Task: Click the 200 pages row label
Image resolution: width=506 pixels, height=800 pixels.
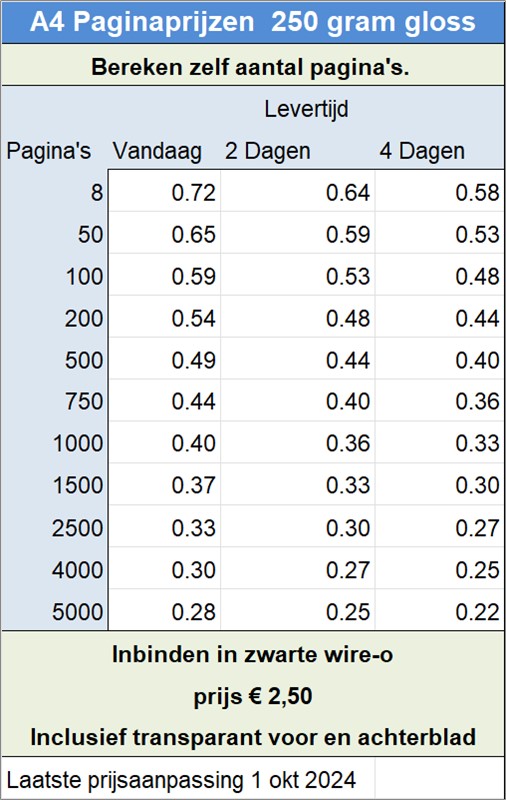Action: point(84,319)
